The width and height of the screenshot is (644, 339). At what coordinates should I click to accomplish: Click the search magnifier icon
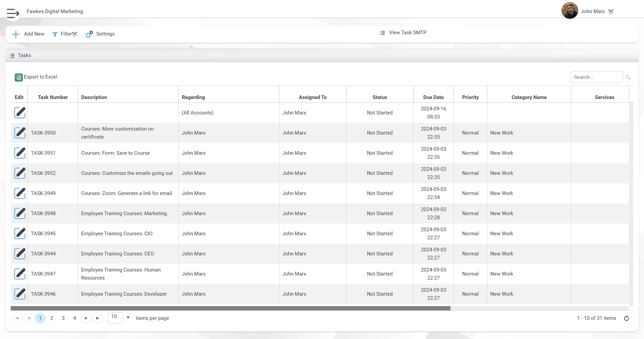click(x=628, y=78)
